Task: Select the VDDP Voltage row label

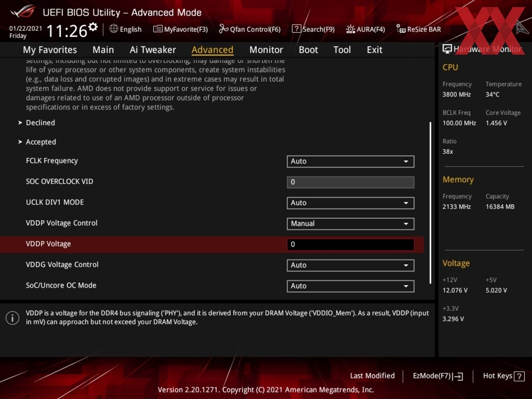Action: tap(48, 244)
